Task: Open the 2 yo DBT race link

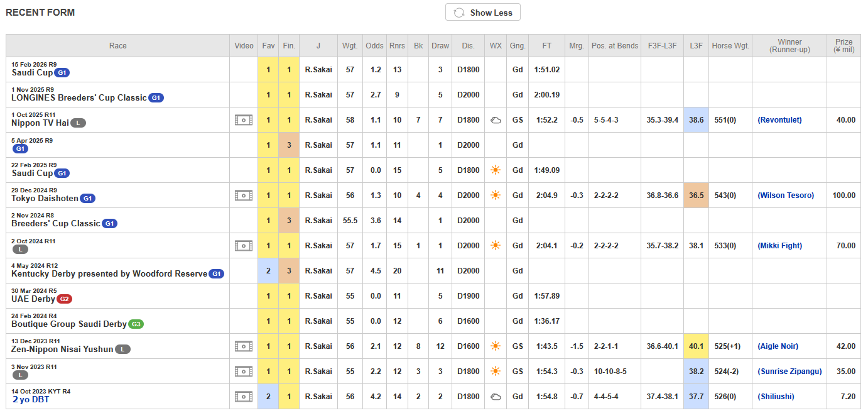Action: point(31,400)
